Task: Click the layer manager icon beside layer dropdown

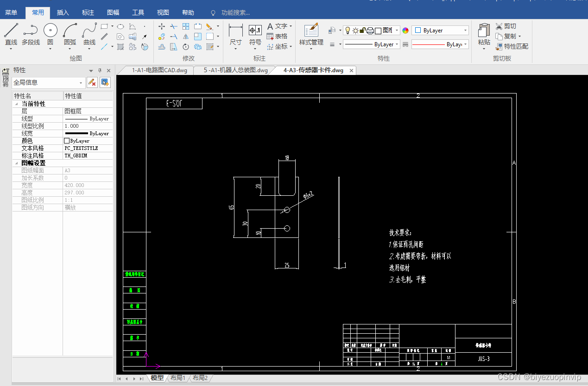Action: (332, 31)
